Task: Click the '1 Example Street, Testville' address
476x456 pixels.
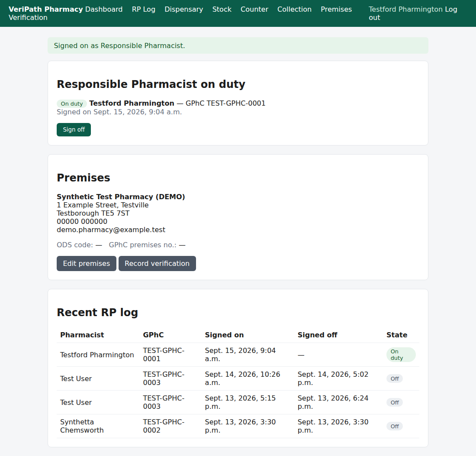Action: (103, 205)
